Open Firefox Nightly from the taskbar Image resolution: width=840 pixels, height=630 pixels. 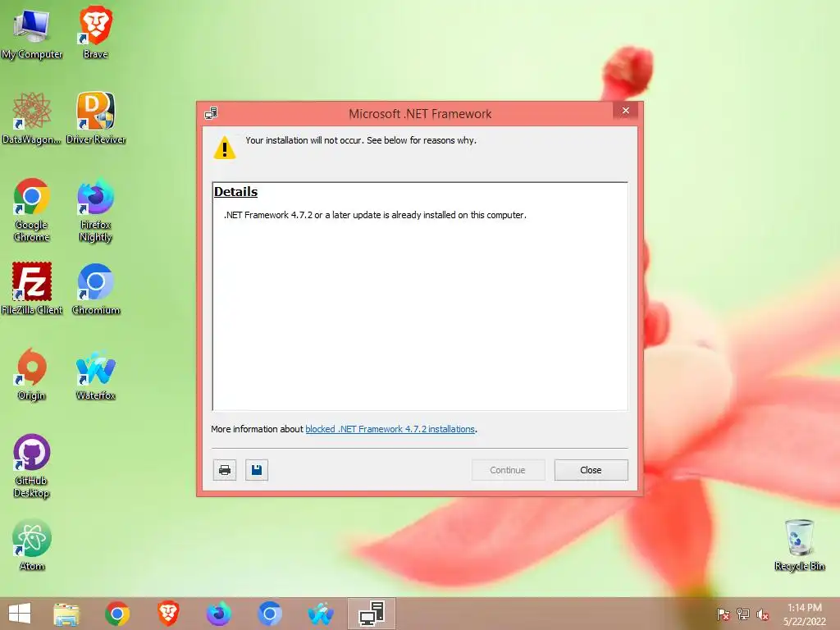pos(218,614)
